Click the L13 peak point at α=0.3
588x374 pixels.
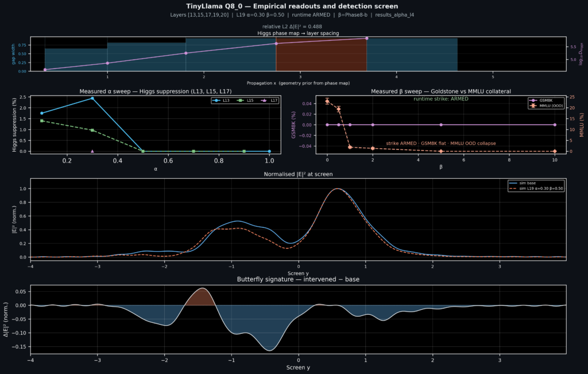point(92,98)
